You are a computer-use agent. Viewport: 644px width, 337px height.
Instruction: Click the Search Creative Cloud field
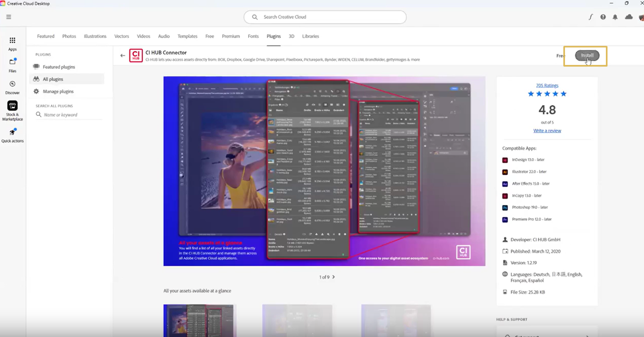(x=325, y=17)
